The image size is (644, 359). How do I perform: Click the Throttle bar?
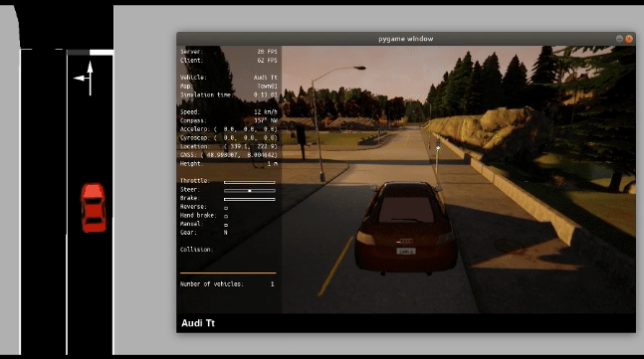tap(249, 182)
